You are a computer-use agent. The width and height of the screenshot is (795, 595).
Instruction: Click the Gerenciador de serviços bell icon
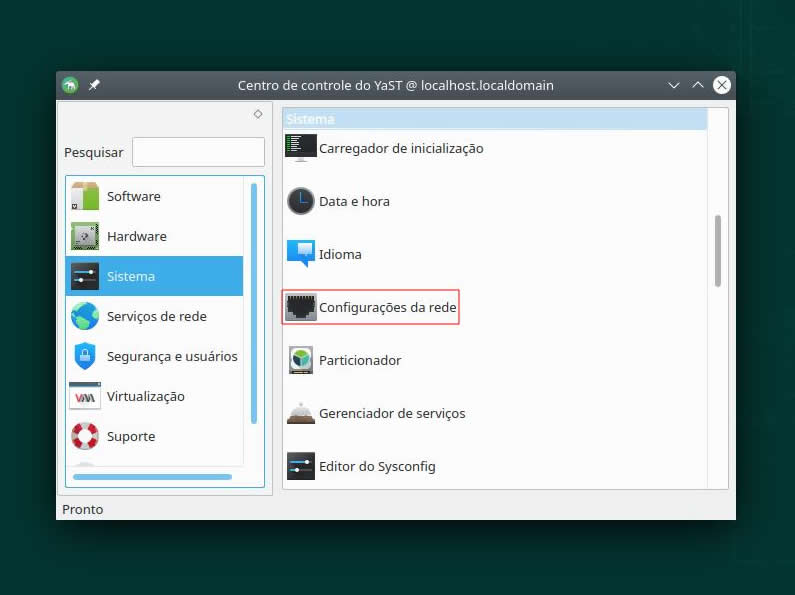(301, 413)
